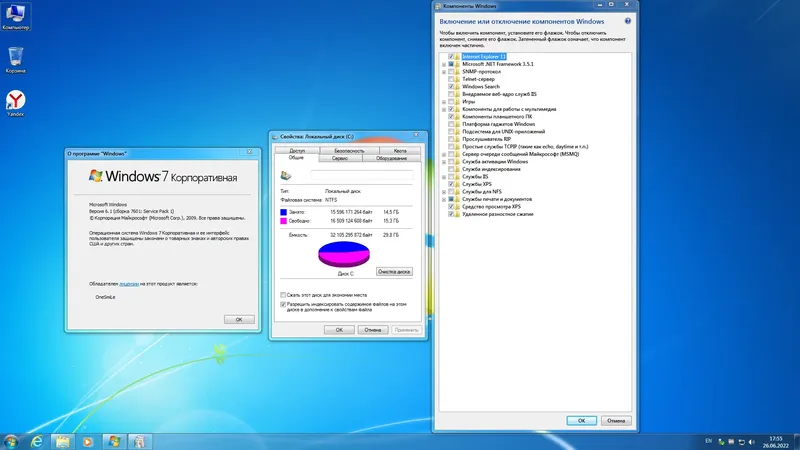Open Windows Explorer folder taskbar icon

pos(63,441)
